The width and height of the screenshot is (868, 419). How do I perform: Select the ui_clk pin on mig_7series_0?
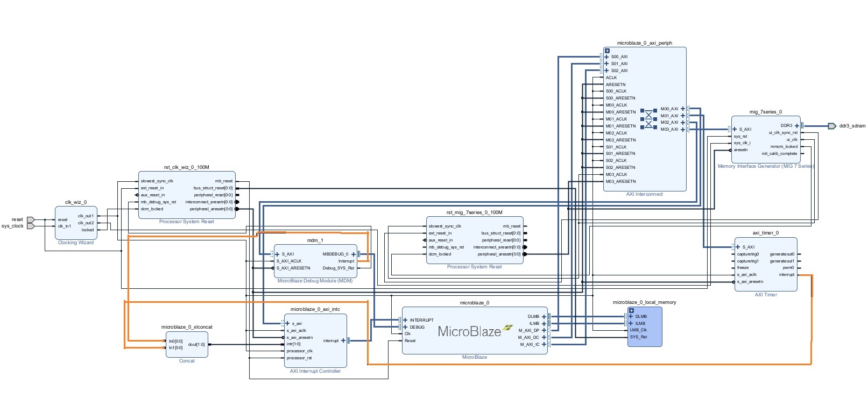click(792, 139)
